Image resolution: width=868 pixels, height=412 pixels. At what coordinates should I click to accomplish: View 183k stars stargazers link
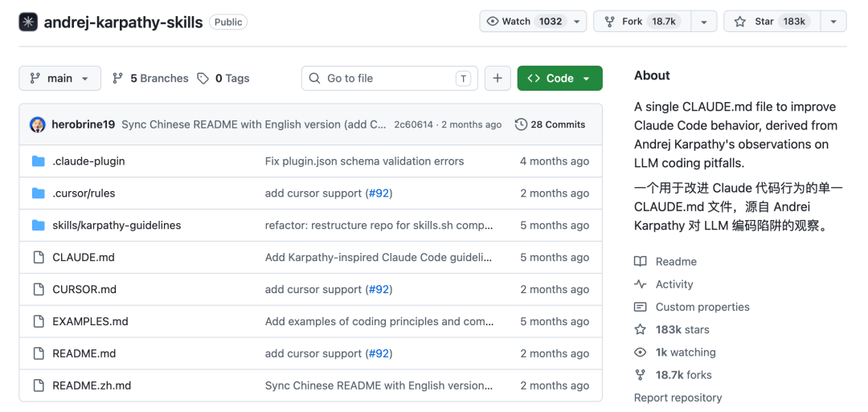coord(682,329)
